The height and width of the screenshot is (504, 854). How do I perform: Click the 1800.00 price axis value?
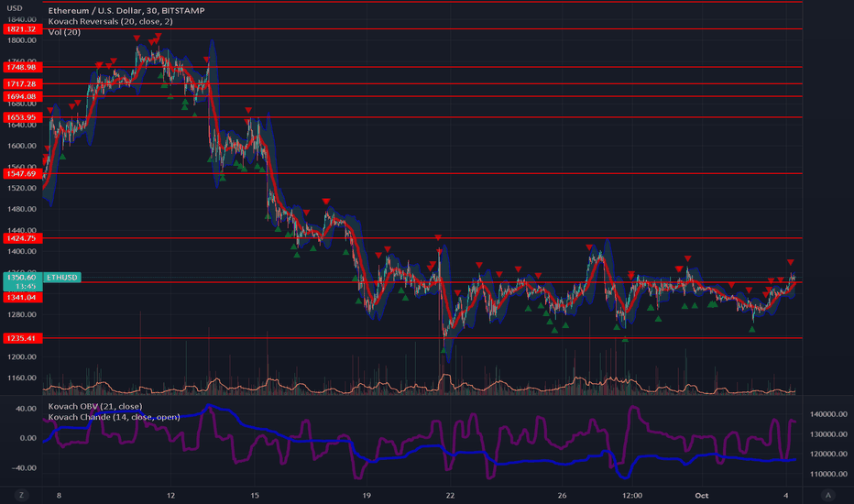[x=22, y=40]
